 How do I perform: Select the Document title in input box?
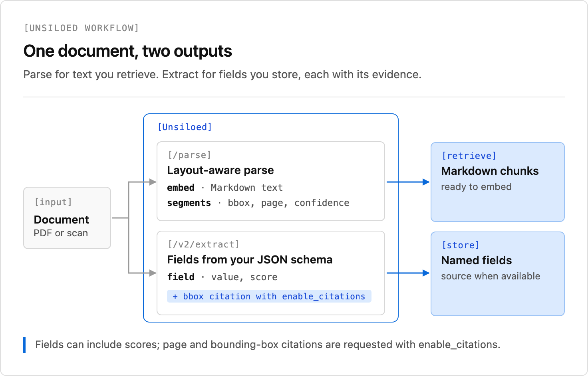62,220
